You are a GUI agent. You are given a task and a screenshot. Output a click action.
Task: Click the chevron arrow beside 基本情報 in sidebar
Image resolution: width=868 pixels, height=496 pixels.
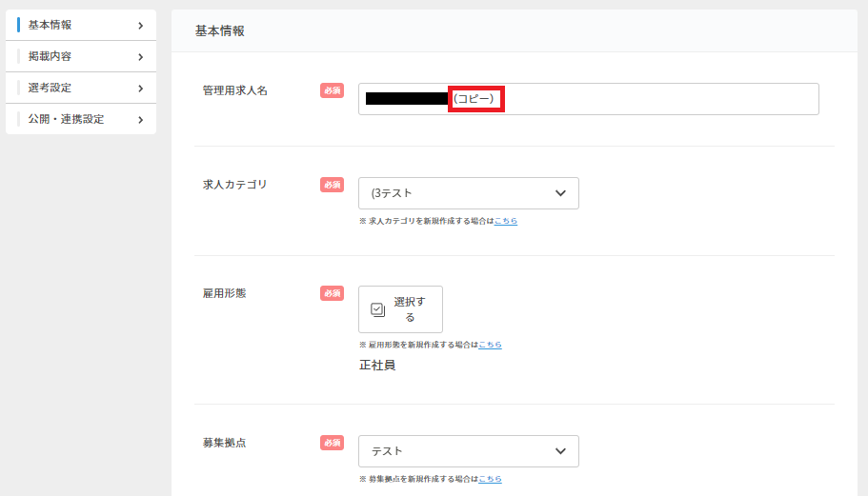140,26
